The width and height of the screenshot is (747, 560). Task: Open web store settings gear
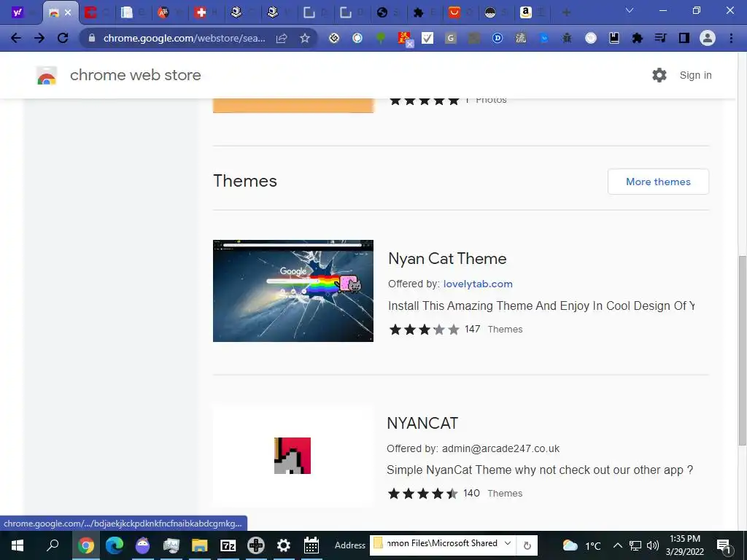pyautogui.click(x=659, y=75)
